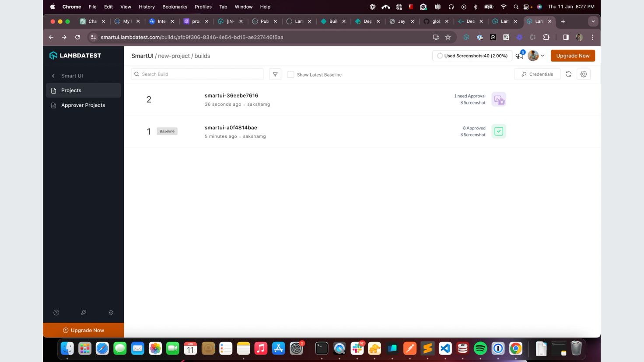
Task: Open new-project breadcrumb link
Action: pyautogui.click(x=174, y=56)
